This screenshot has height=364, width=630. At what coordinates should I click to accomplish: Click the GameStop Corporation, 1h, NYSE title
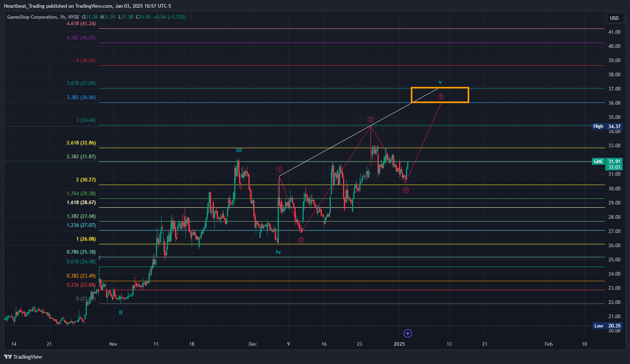(43, 17)
